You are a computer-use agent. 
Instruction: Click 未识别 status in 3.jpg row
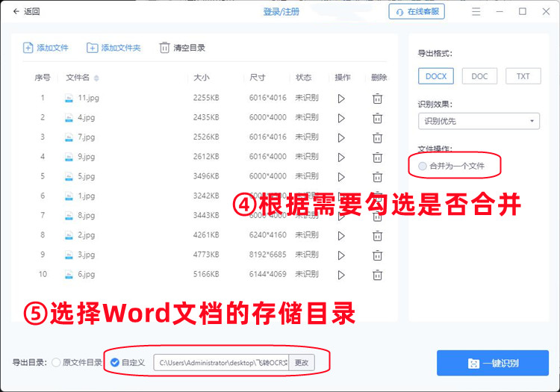click(x=307, y=255)
